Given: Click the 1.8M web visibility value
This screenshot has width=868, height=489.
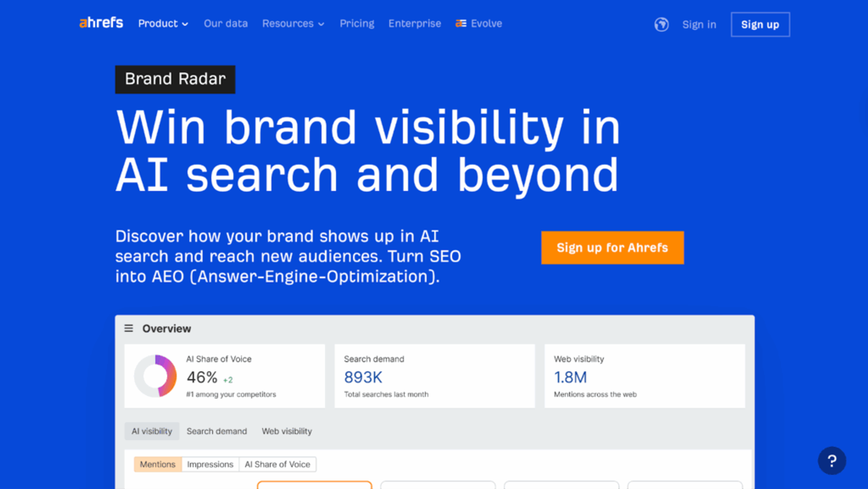Looking at the screenshot, I should [571, 377].
